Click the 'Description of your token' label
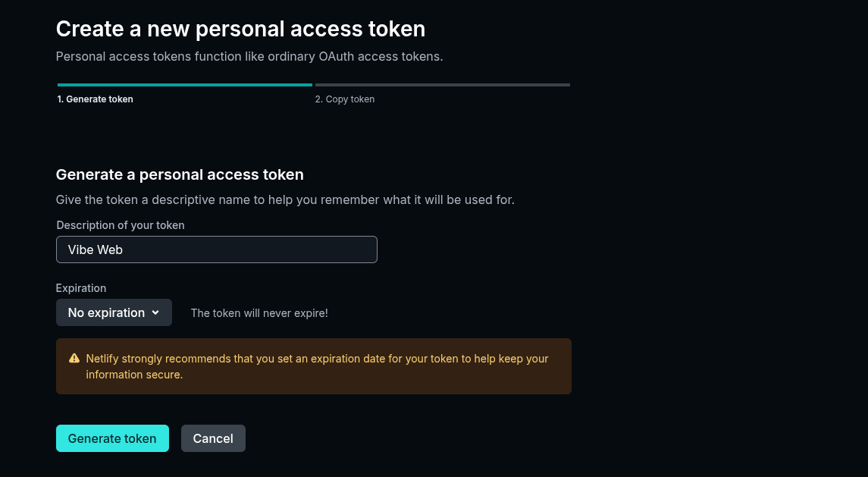Image resolution: width=868 pixels, height=477 pixels. pos(121,225)
